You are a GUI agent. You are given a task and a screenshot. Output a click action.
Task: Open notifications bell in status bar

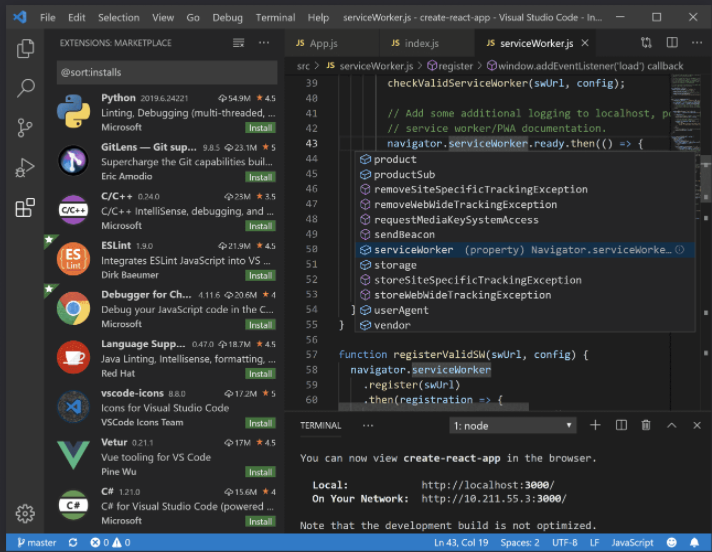point(694,542)
